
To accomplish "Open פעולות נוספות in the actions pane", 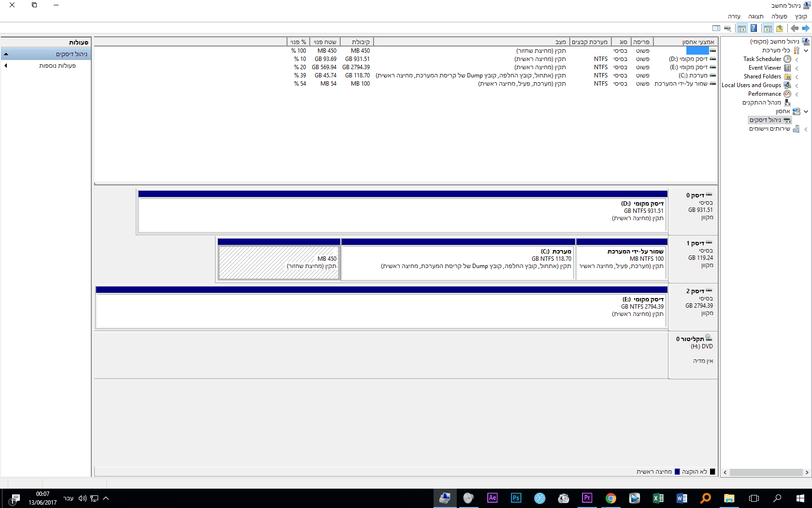I will (58, 66).
